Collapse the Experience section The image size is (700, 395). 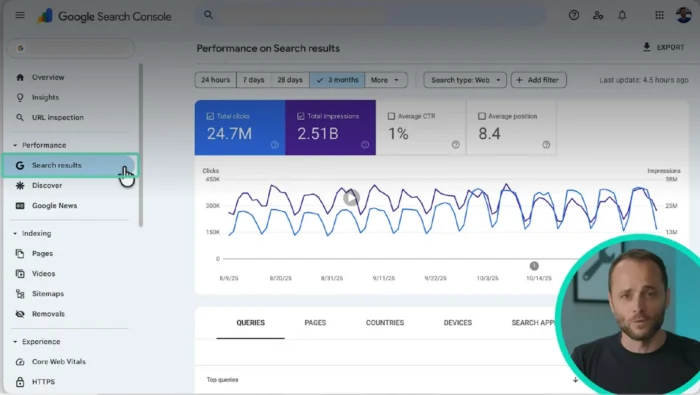point(15,341)
